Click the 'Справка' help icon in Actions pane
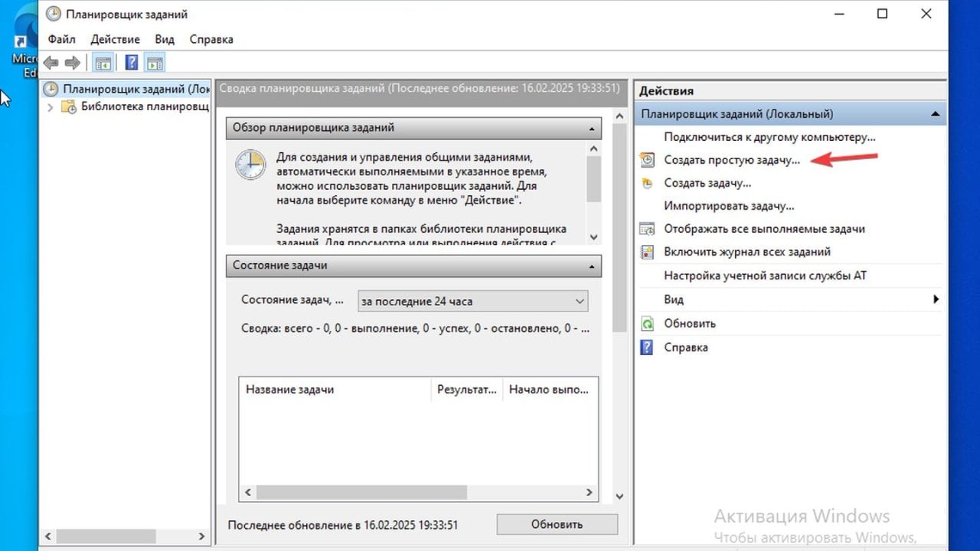This screenshot has height=551, width=980. pyautogui.click(x=645, y=347)
